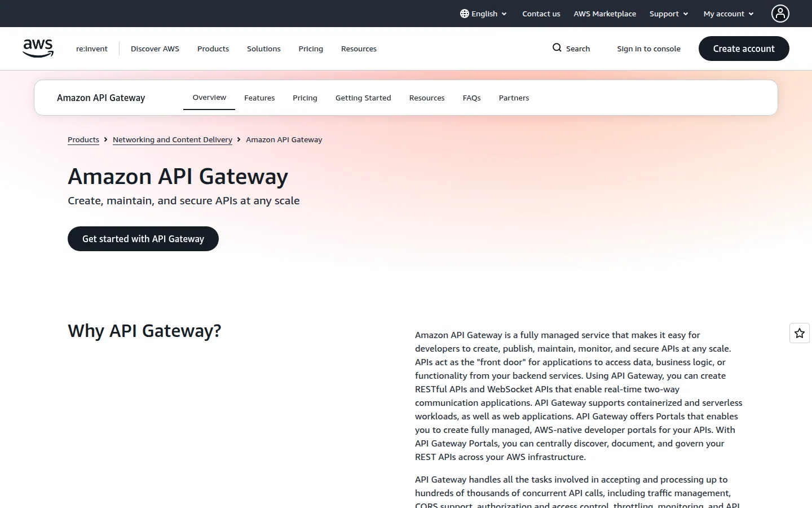Click Get started with API Gateway button
This screenshot has width=812, height=508.
point(143,239)
